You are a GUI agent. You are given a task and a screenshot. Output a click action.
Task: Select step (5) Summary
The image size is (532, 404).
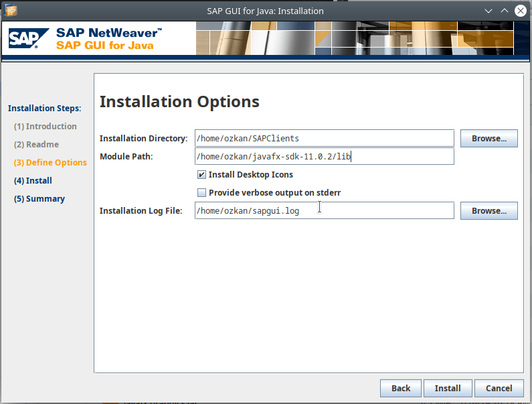pos(39,199)
